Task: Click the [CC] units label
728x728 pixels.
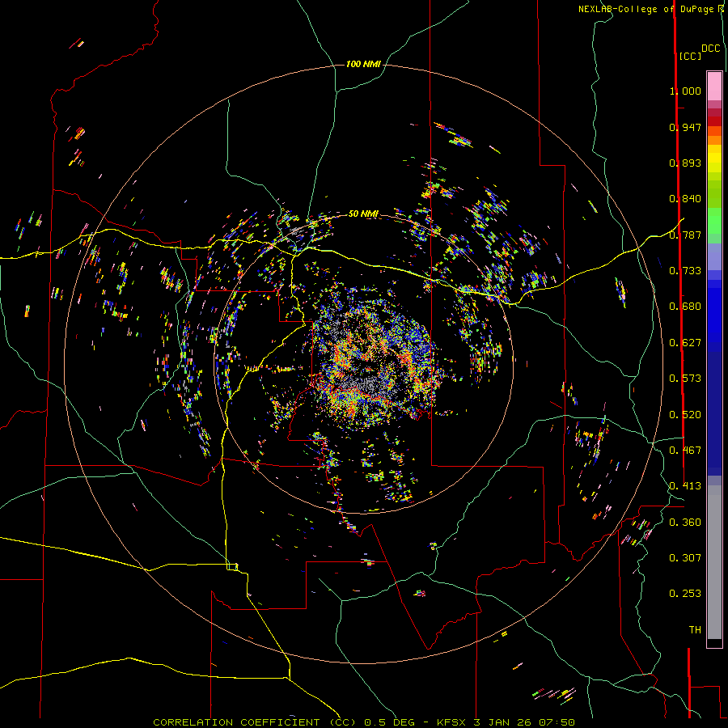Action: [x=690, y=56]
